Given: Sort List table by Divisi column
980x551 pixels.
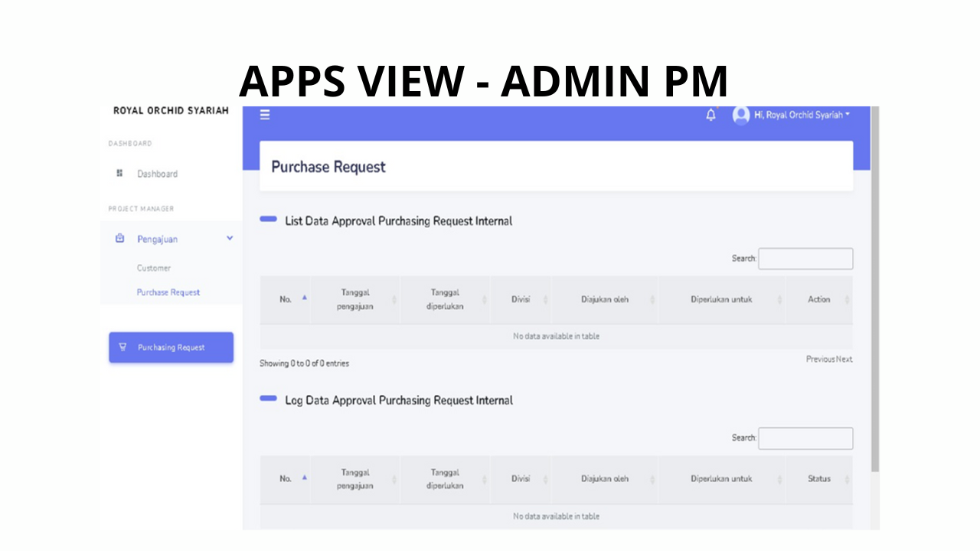Looking at the screenshot, I should click(521, 299).
